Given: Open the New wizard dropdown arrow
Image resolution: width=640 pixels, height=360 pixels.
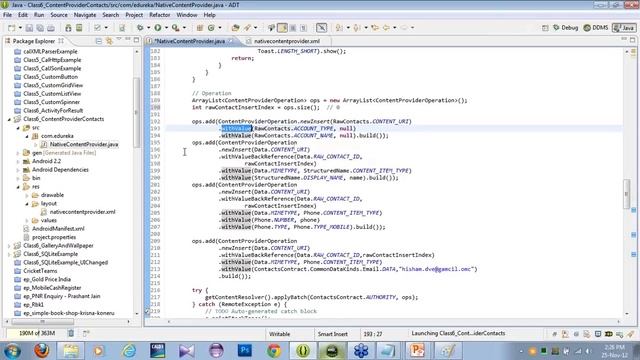Looking at the screenshot, I should 20,28.
